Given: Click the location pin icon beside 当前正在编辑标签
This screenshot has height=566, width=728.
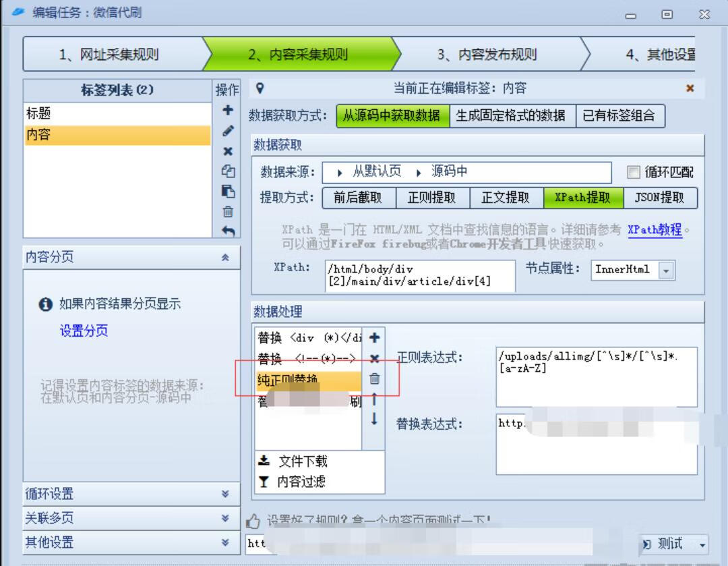Looking at the screenshot, I should coord(260,88).
